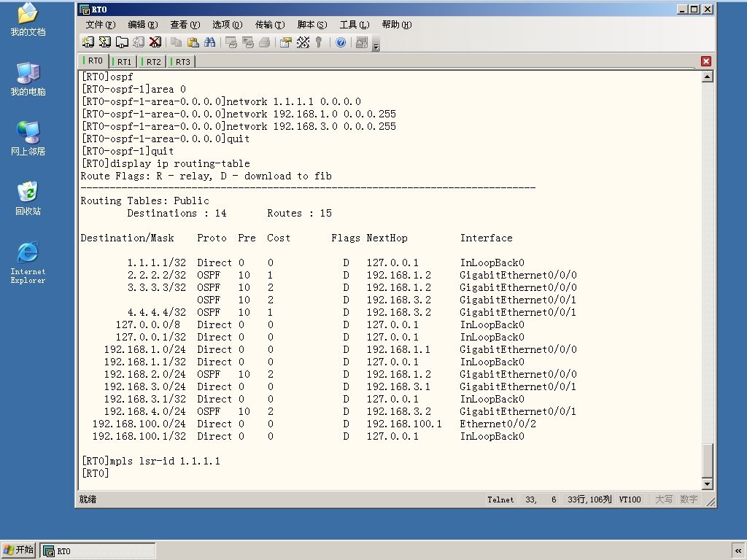747x560 pixels.
Task: Click the terminal scrollbar up arrow
Action: [708, 77]
